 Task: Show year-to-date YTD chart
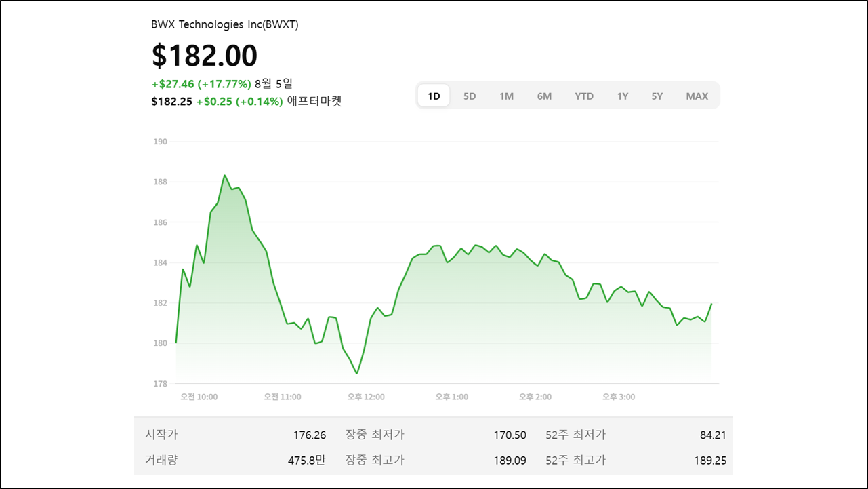tap(584, 96)
